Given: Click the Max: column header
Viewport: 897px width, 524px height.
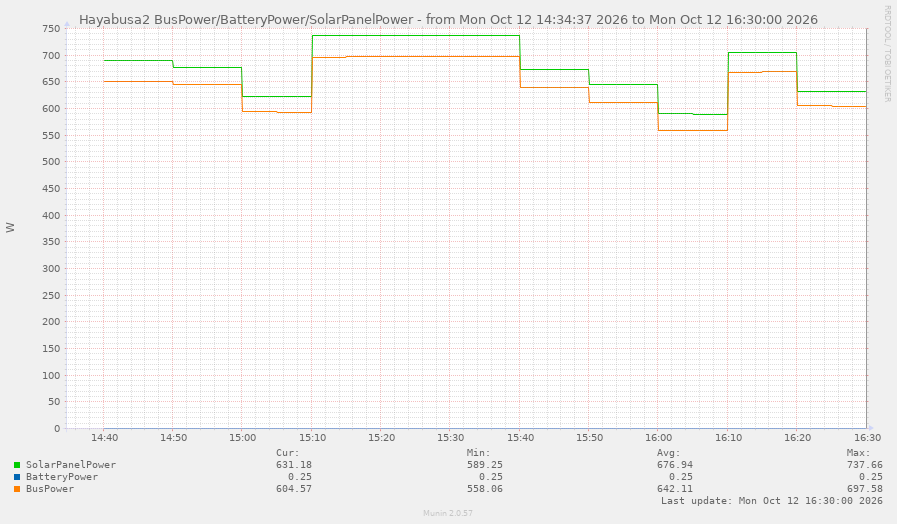Looking at the screenshot, I should click(859, 452).
